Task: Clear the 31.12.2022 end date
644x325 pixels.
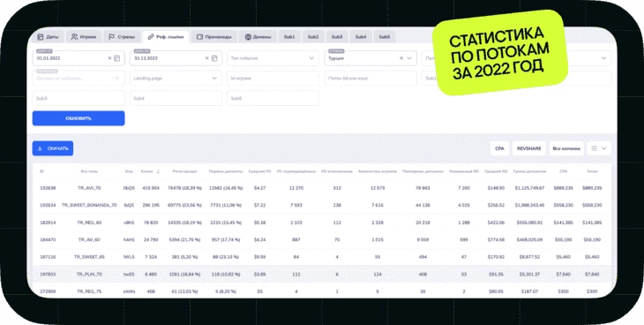Action: tap(207, 58)
